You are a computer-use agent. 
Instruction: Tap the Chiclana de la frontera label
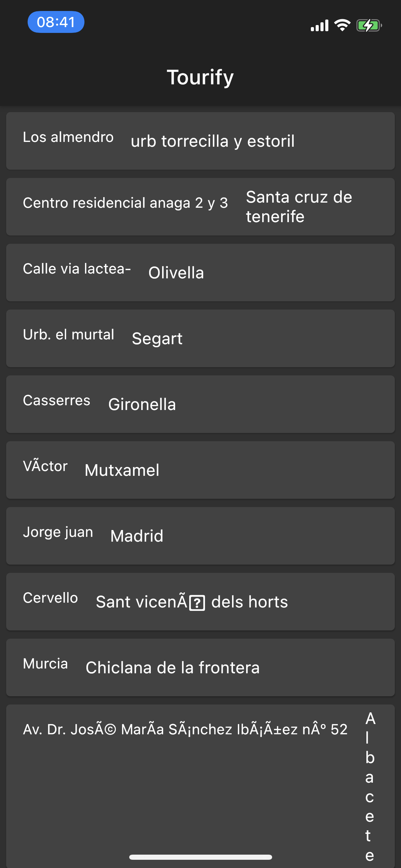pos(173,668)
